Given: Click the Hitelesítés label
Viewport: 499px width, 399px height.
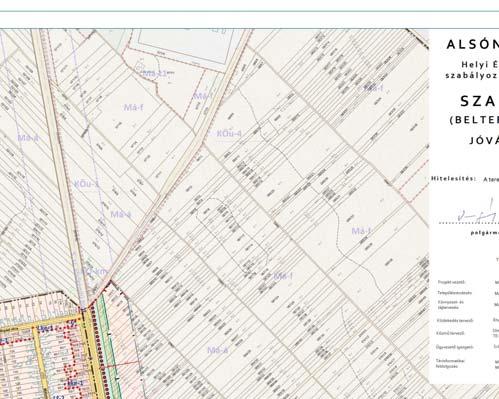Looking at the screenshot, I should pos(454,179).
